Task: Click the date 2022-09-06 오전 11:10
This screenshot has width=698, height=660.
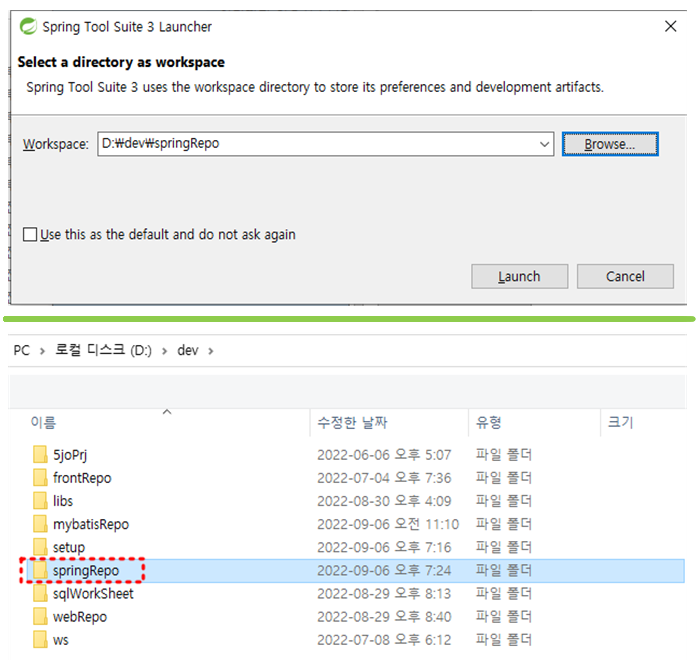Action: tap(388, 524)
